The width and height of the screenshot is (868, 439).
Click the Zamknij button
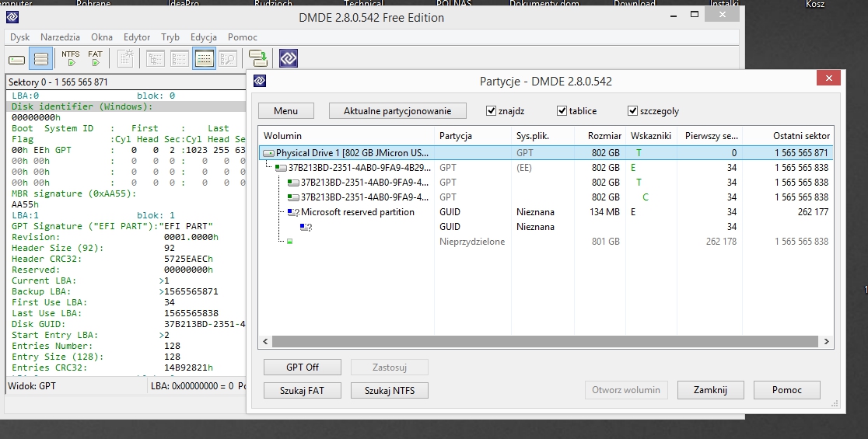pyautogui.click(x=710, y=390)
